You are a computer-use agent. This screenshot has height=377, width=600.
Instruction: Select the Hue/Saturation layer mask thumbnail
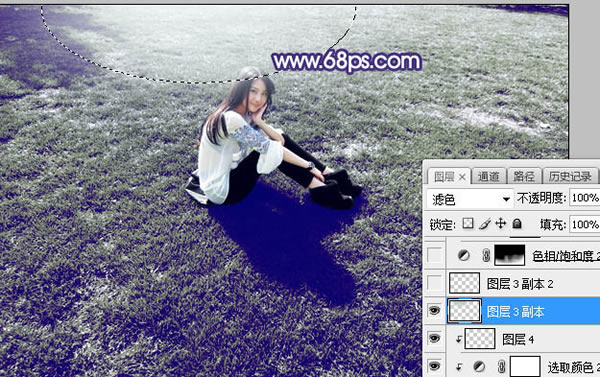pyautogui.click(x=510, y=255)
